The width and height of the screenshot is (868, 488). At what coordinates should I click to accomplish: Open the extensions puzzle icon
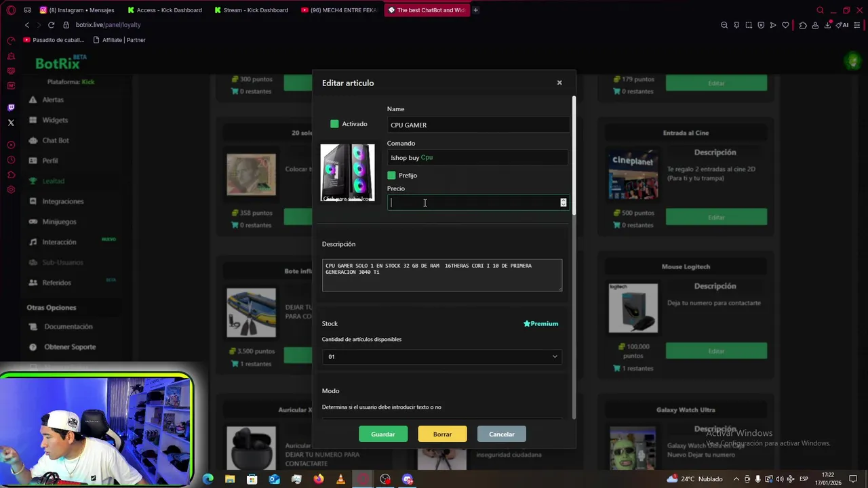803,25
